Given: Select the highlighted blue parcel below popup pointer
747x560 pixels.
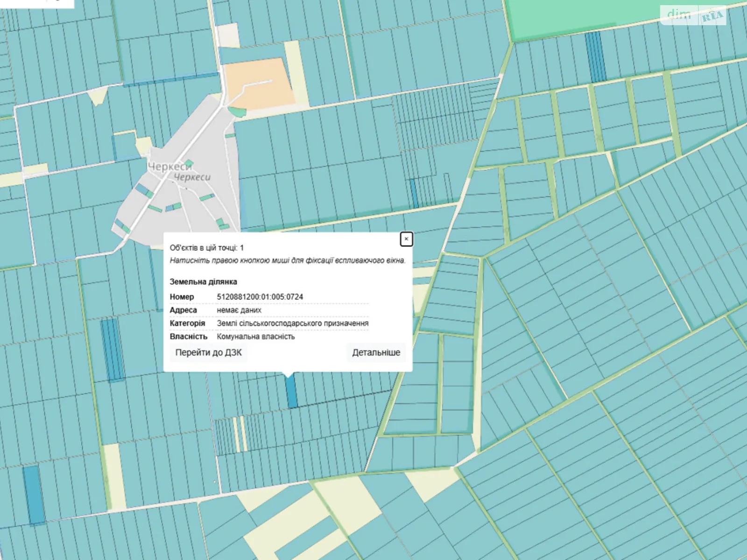Looking at the screenshot, I should pos(291,392).
